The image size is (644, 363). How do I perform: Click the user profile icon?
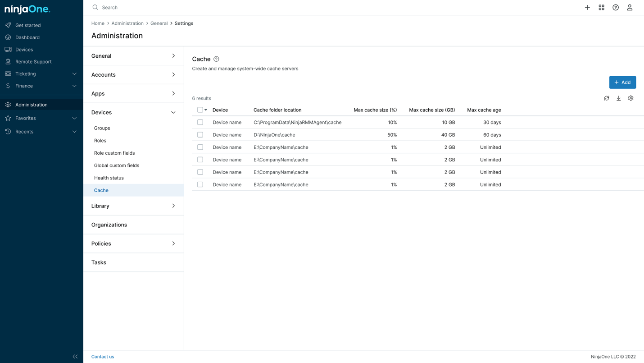[630, 8]
